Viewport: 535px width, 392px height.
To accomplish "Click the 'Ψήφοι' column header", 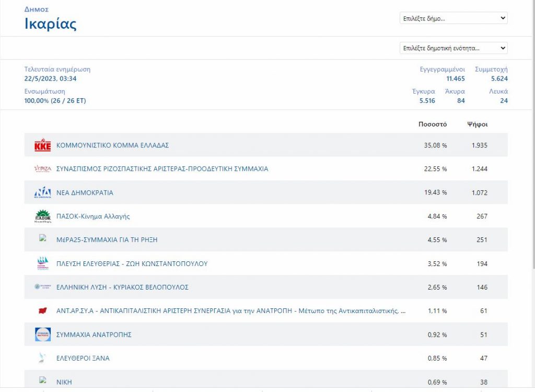I will (x=477, y=124).
